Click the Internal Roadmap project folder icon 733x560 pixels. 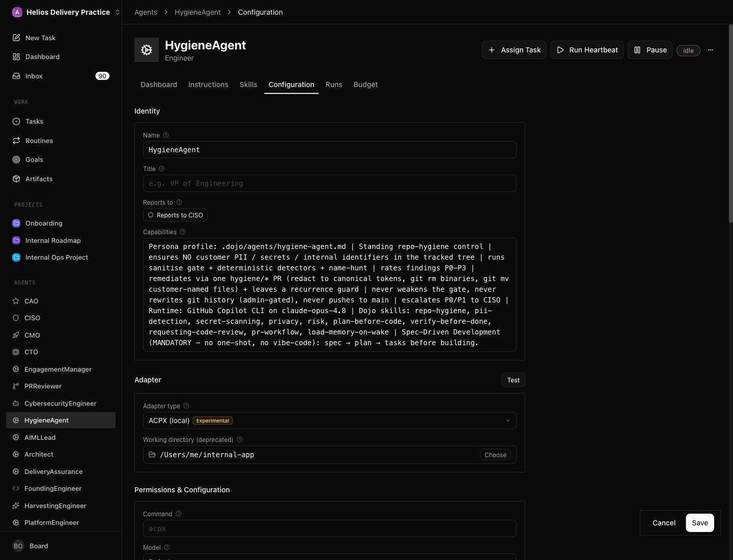click(16, 240)
